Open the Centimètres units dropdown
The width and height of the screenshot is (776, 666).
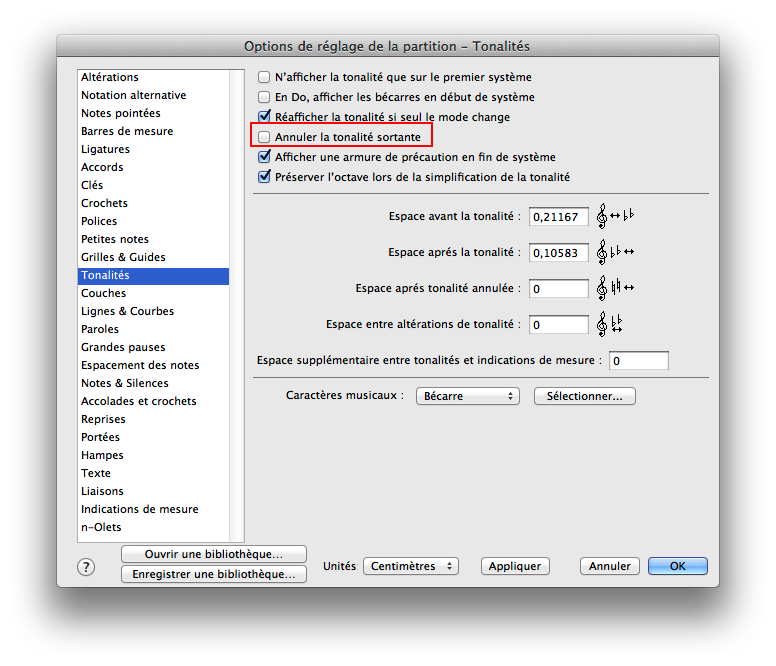410,566
